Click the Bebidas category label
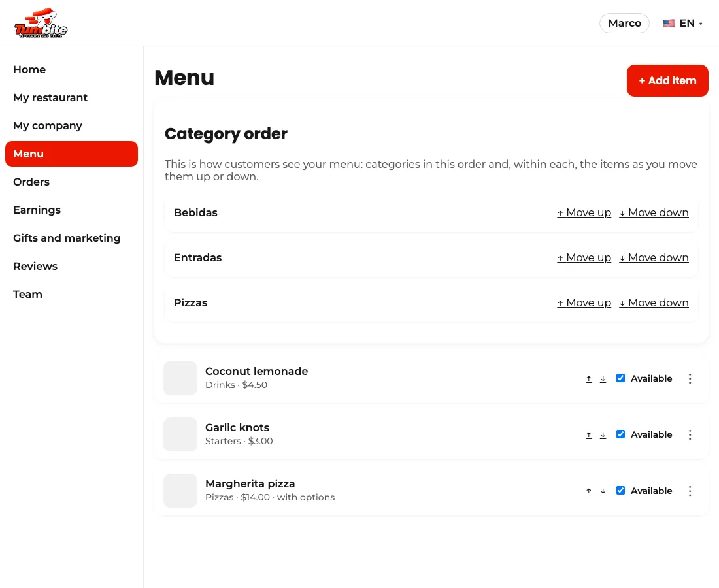Screen dimensions: 719x588 [x=196, y=212]
